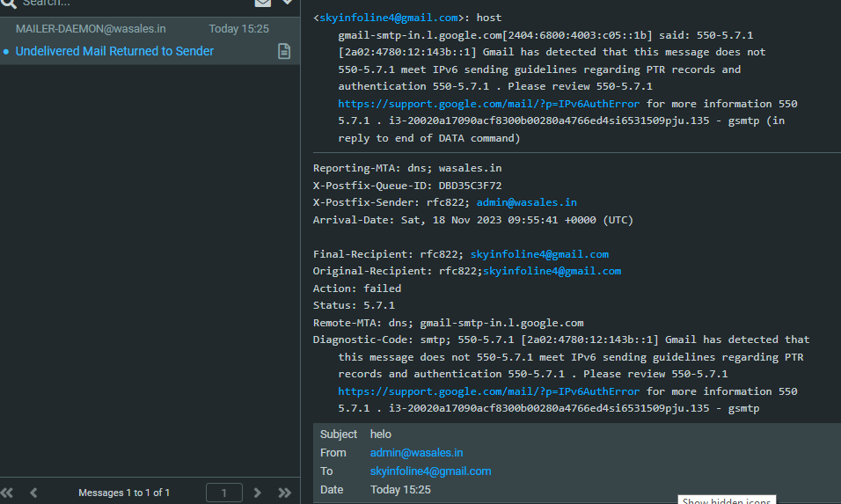Click the attachment document icon on the message
The image size is (841, 504).
[284, 52]
